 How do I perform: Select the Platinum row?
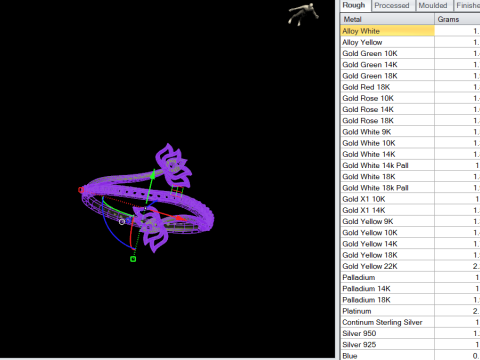(x=410, y=311)
